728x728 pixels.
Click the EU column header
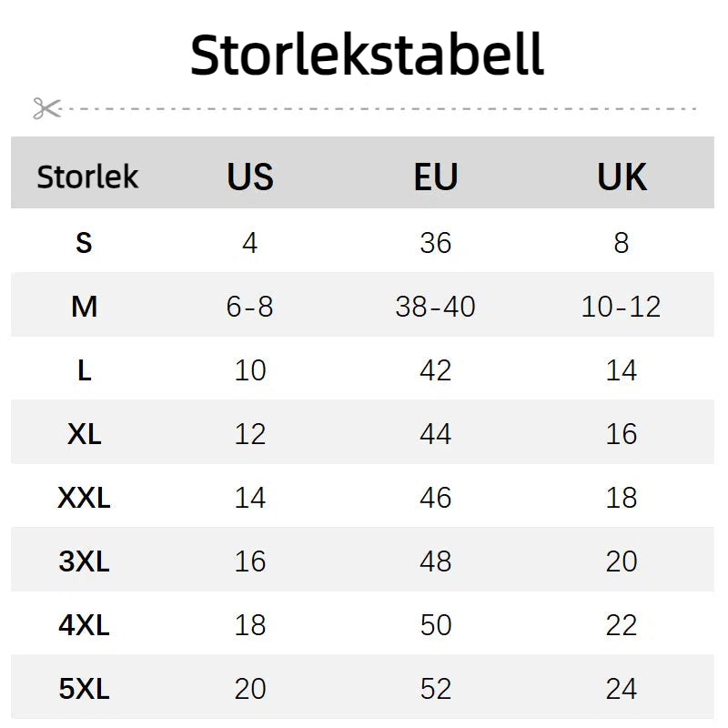click(436, 177)
